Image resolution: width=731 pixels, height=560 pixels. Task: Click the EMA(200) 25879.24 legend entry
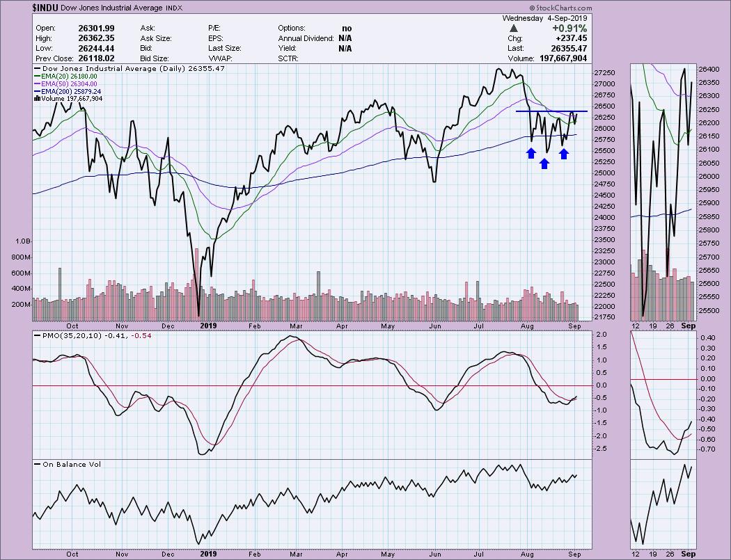tap(68, 91)
